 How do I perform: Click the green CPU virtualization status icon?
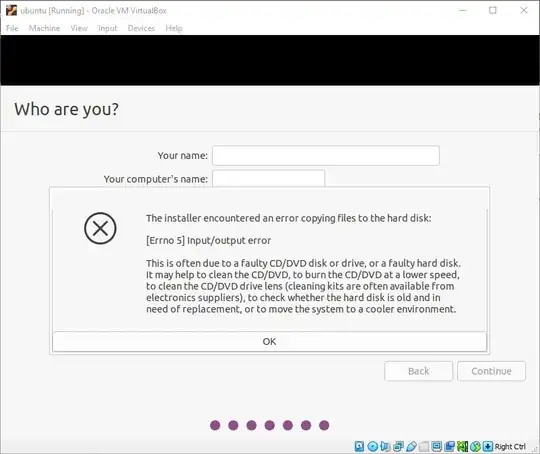[463, 446]
